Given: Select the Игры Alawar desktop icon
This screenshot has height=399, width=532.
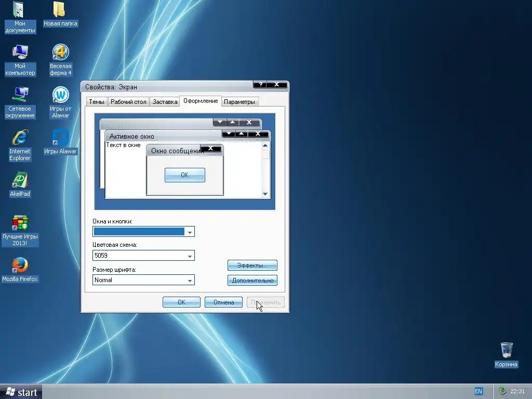Looking at the screenshot, I should click(x=60, y=142).
